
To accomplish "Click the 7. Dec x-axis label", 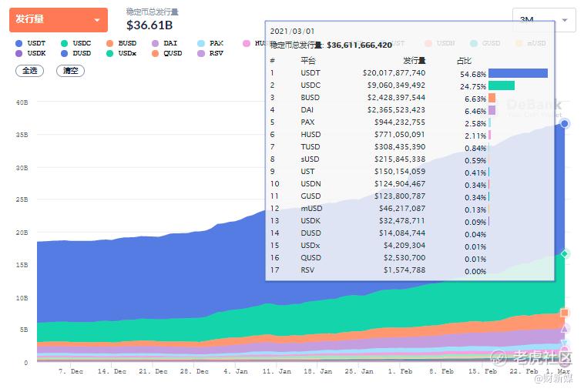I will (x=71, y=371).
